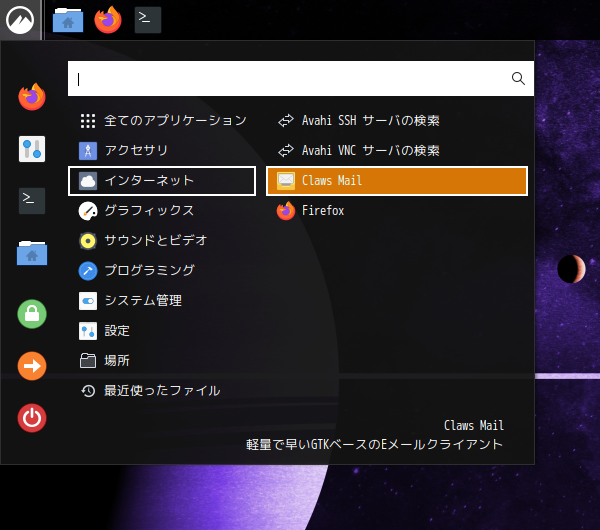Launch Firefox from the top panel

click(108, 20)
